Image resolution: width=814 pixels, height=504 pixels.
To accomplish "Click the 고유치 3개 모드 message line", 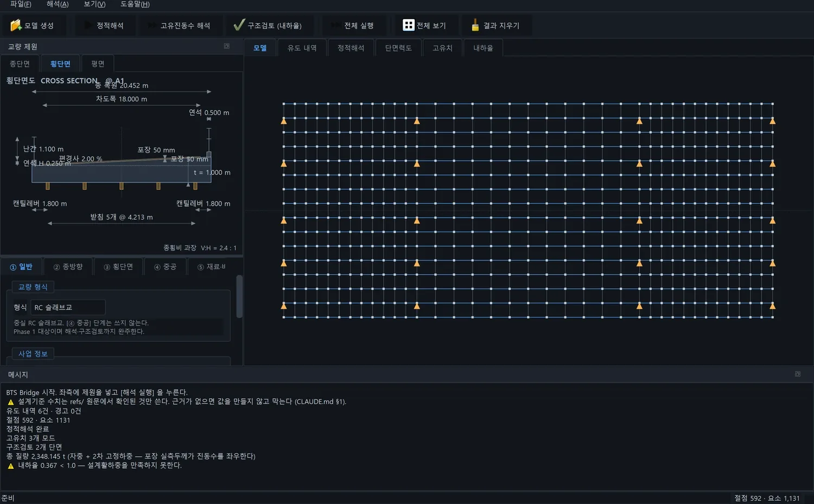I will [30, 438].
